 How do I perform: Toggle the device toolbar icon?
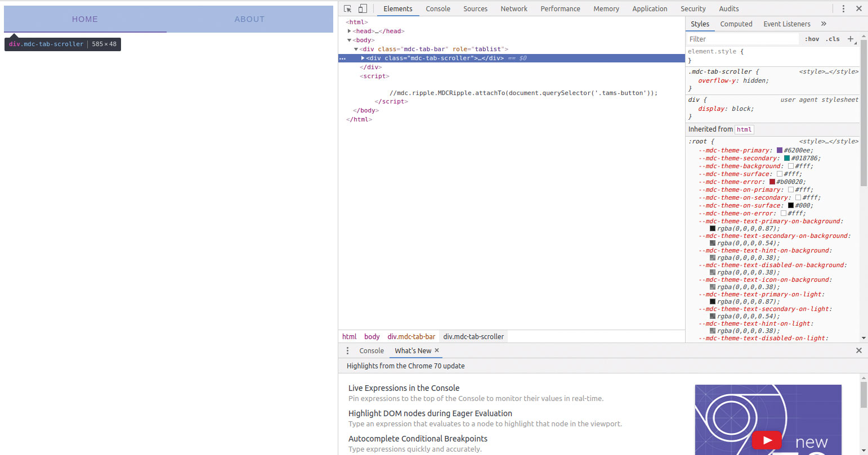tap(363, 8)
